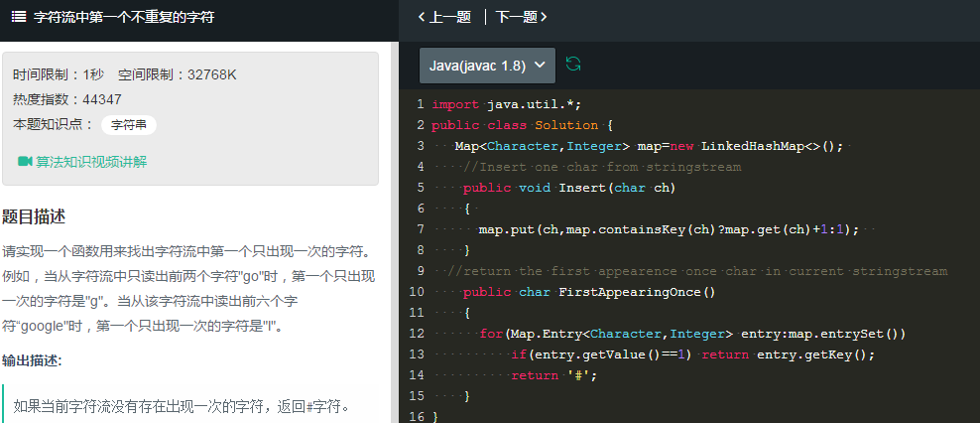
Task: Click line number 16 in the gutter
Action: coord(419,416)
